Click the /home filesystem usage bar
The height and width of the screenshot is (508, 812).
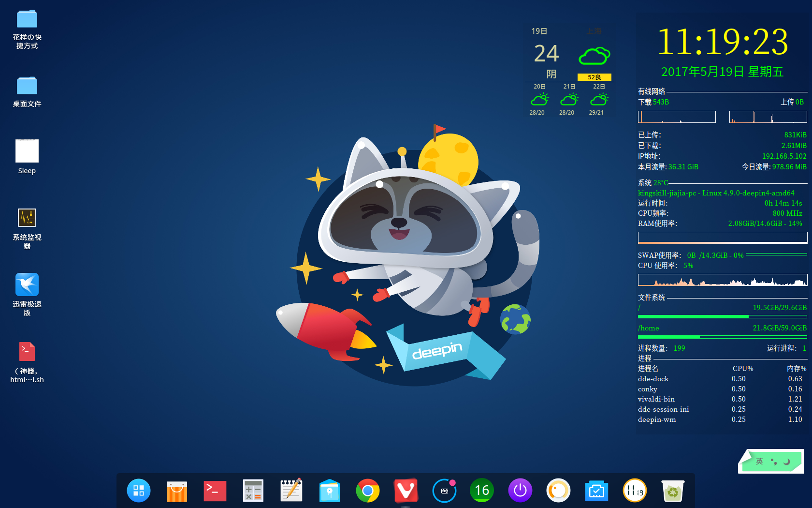(x=723, y=337)
